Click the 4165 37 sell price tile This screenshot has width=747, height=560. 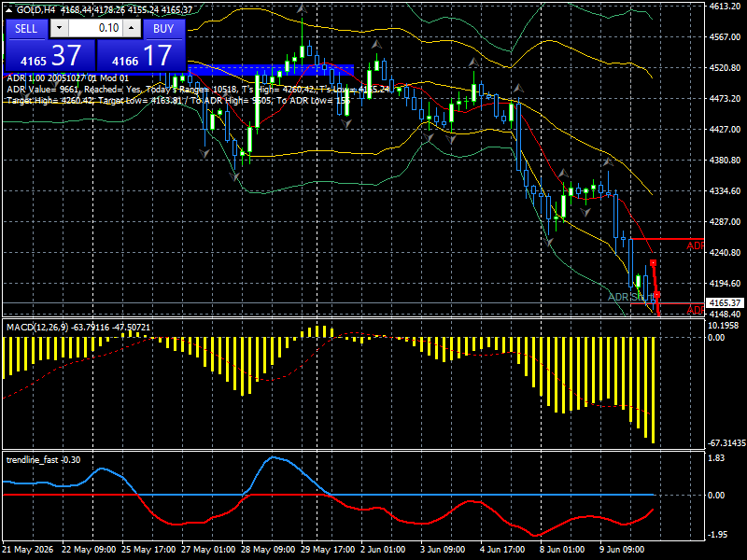[x=50, y=56]
